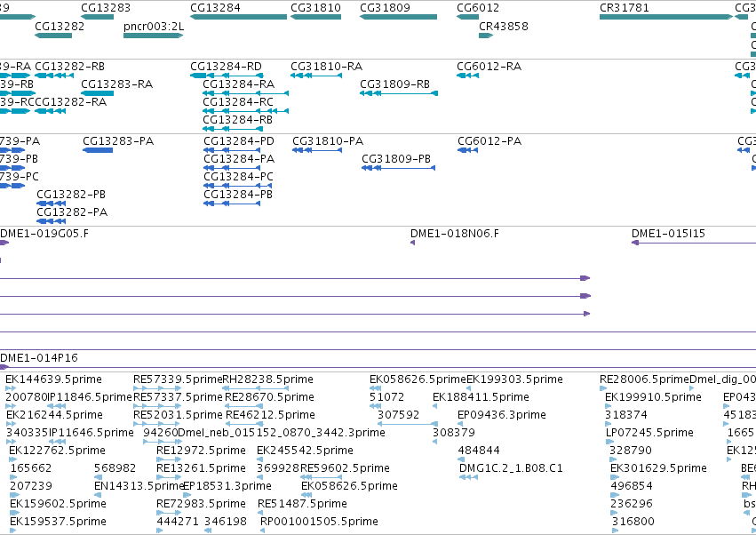Select transcript CG13284-RC
The width and height of the screenshot is (756, 535).
click(245, 111)
